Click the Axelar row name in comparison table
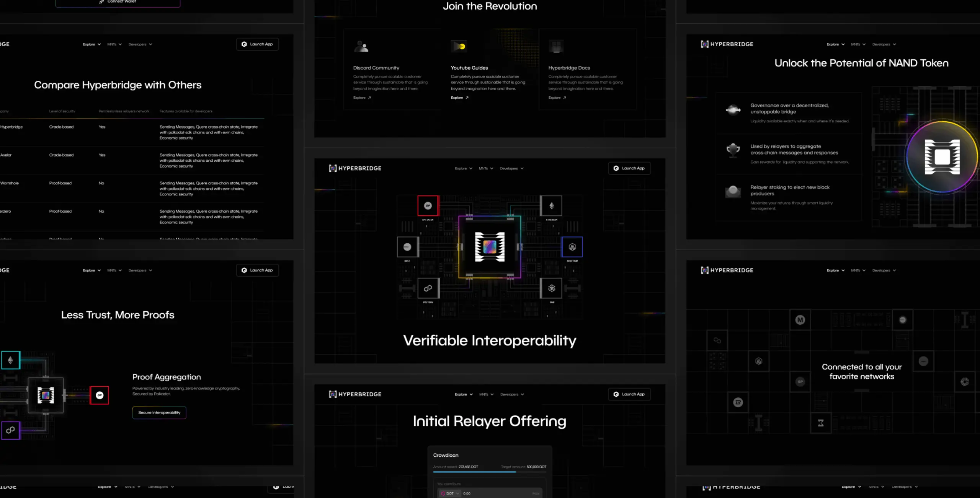980x498 pixels. (x=6, y=155)
